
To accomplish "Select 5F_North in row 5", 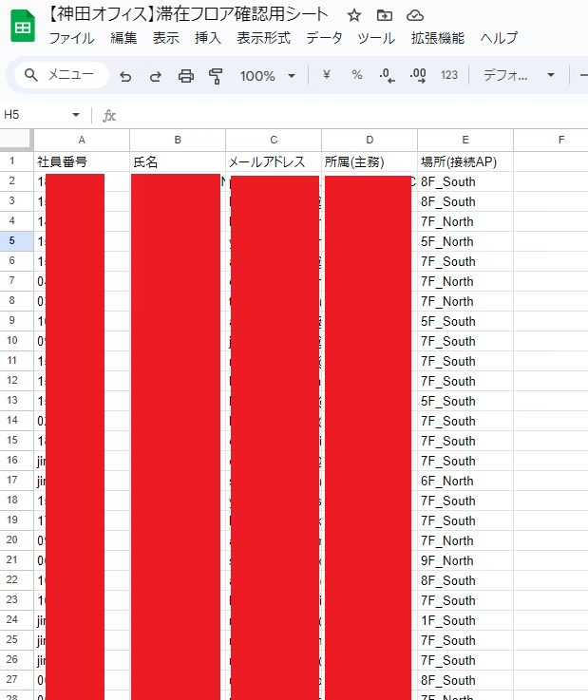I will 465,241.
